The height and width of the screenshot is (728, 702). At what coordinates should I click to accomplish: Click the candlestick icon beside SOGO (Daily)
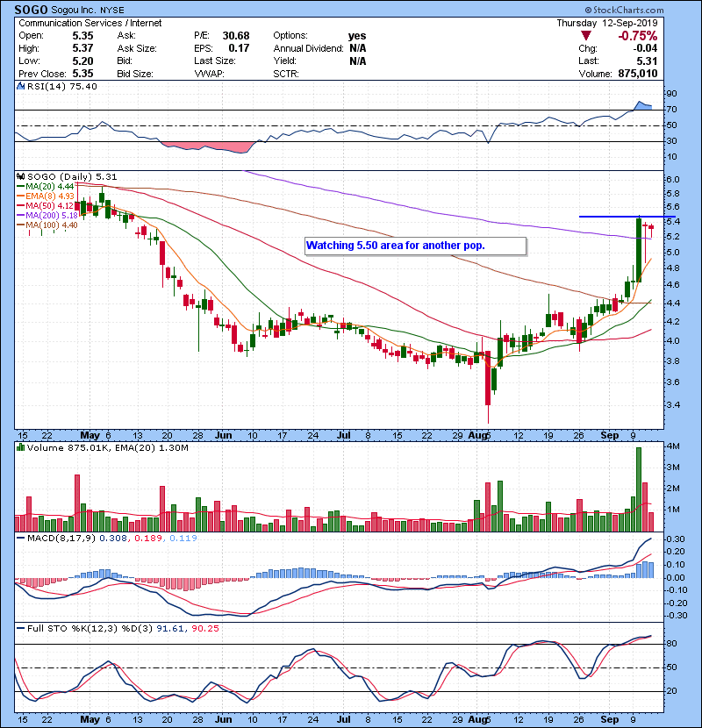click(21, 177)
